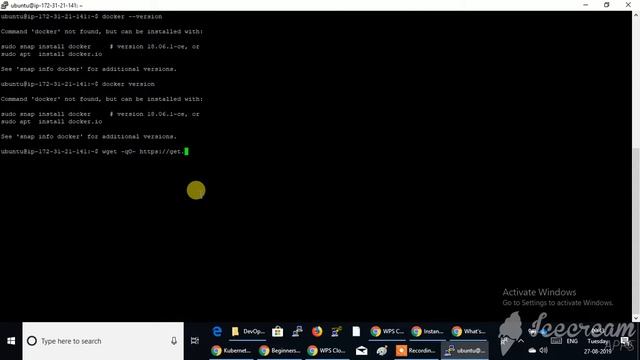640x360 pixels.
Task: Click the first 'sudo apt install docker.io' line
Action: 51,54
